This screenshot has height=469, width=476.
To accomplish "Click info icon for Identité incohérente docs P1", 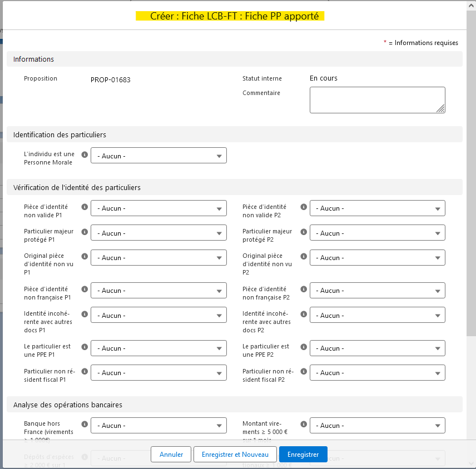I will click(x=85, y=314).
